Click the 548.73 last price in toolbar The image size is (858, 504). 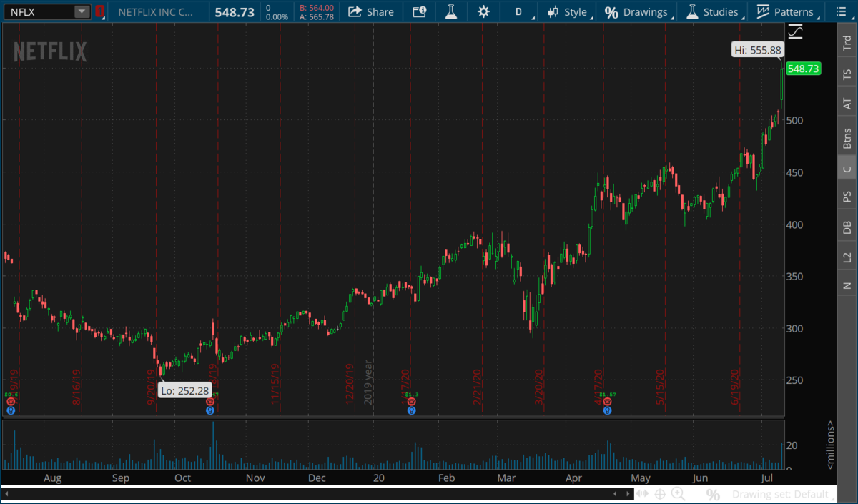coord(235,12)
